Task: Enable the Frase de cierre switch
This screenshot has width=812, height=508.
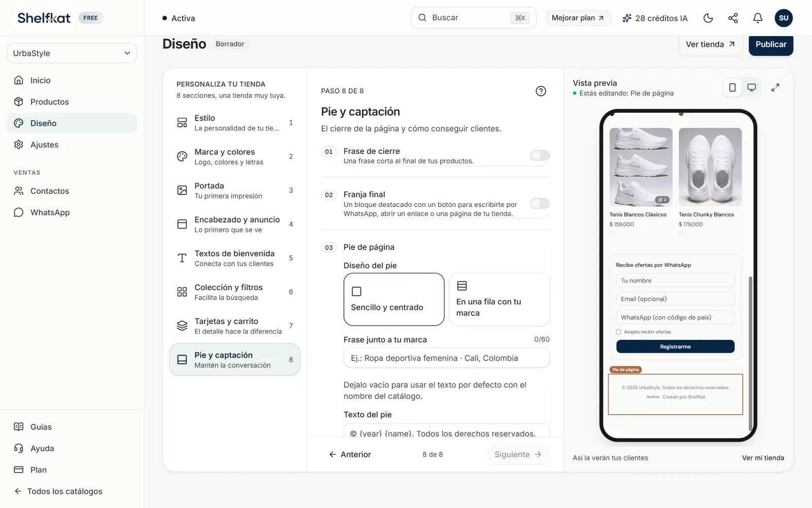Action: pos(539,155)
